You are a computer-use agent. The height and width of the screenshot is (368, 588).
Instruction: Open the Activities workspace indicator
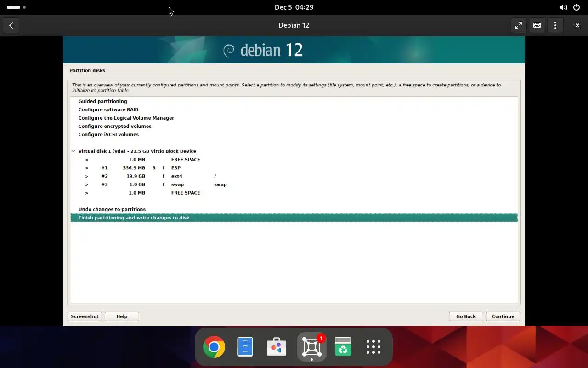coord(16,7)
